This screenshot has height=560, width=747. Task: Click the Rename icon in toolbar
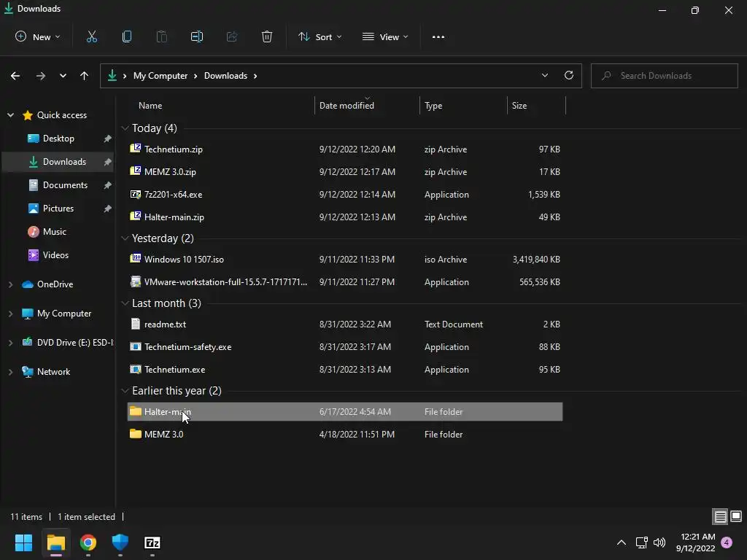tap(197, 36)
